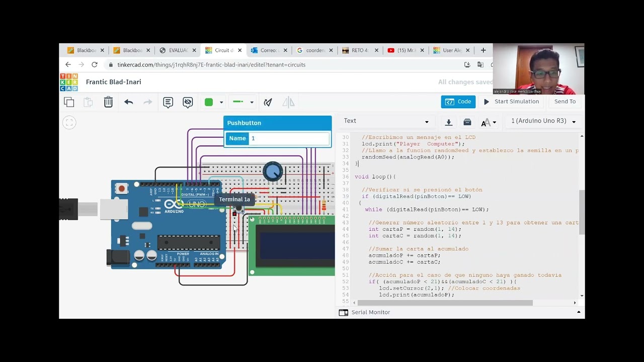Switch to the Correo browser tab
Image resolution: width=644 pixels, height=362 pixels.
(x=268, y=50)
